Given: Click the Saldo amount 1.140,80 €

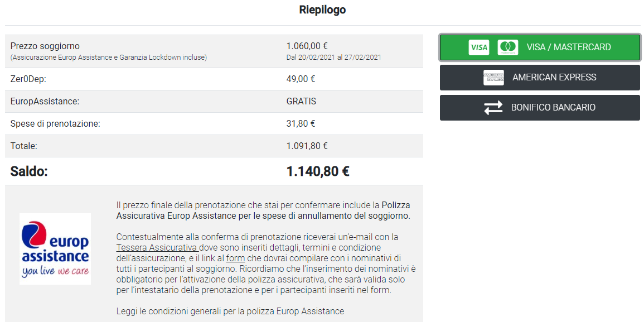Looking at the screenshot, I should [318, 171].
